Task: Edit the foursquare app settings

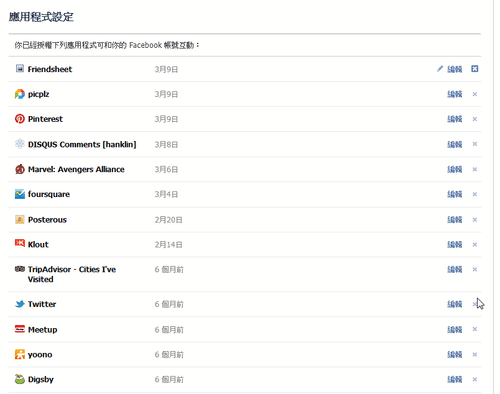Action: tap(455, 194)
